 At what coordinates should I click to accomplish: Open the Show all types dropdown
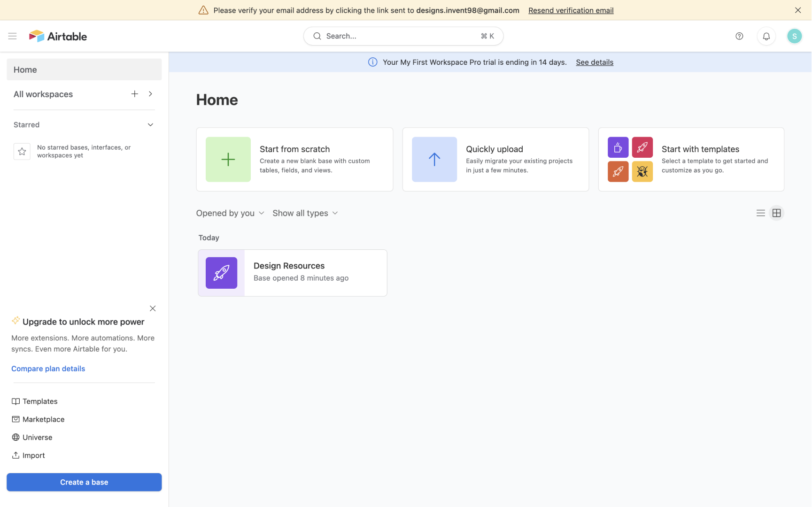tap(305, 213)
